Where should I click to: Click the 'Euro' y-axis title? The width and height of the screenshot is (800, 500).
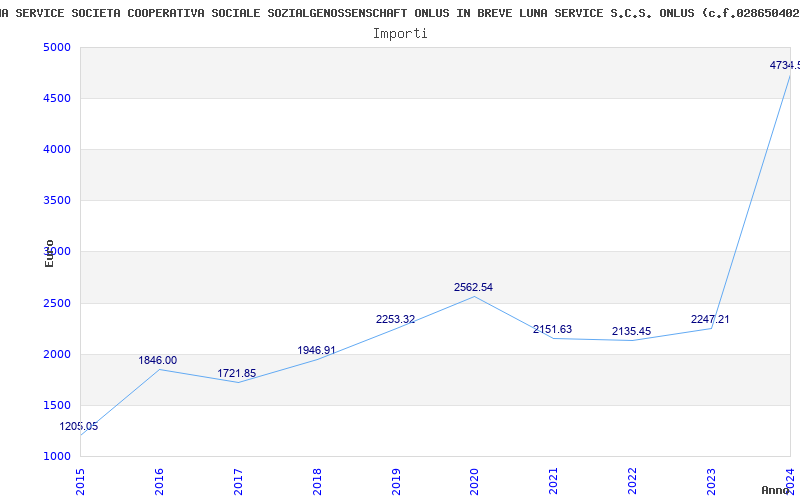[x=49, y=253]
